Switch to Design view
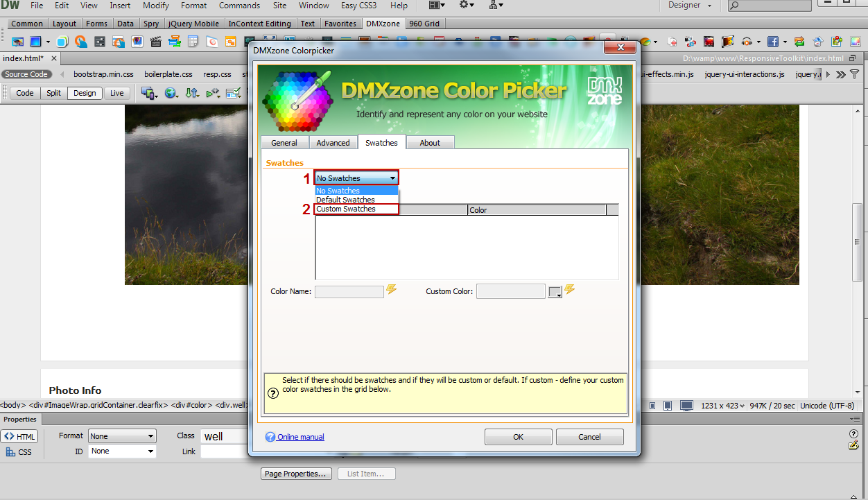 point(85,93)
